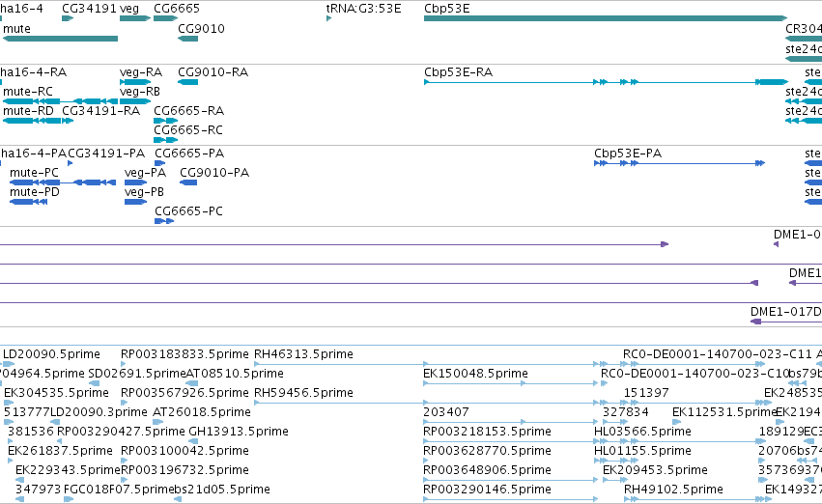Click the 'CG34191-RA' transcript label
The width and height of the screenshot is (822, 504).
click(100, 111)
